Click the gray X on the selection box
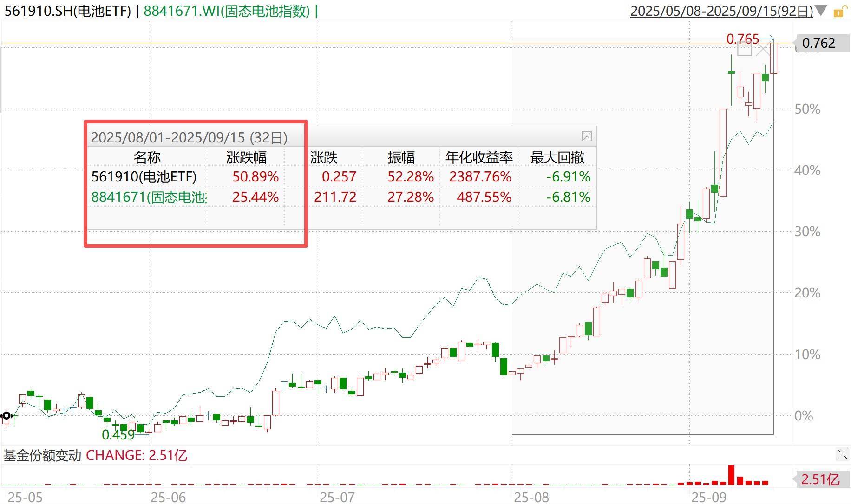 (763, 49)
